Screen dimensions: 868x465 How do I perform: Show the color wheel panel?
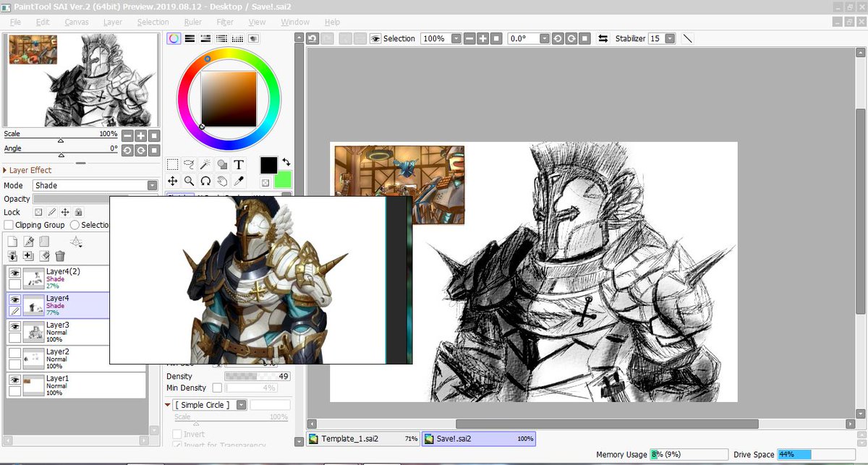pos(174,38)
